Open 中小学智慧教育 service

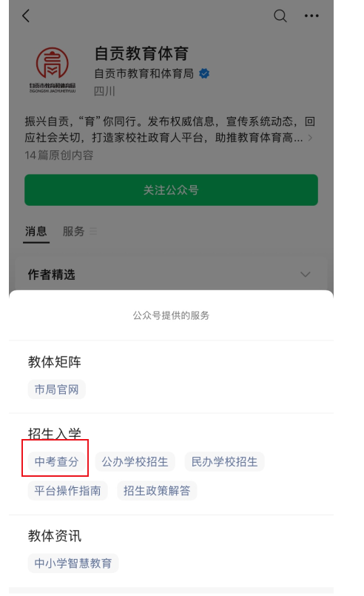73,563
